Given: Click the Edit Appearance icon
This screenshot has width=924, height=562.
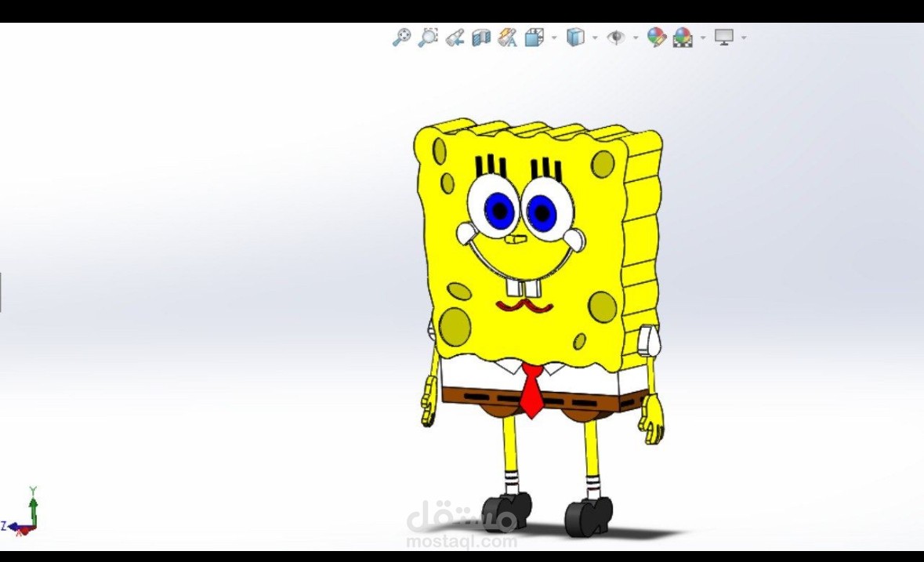Looking at the screenshot, I should pos(656,37).
